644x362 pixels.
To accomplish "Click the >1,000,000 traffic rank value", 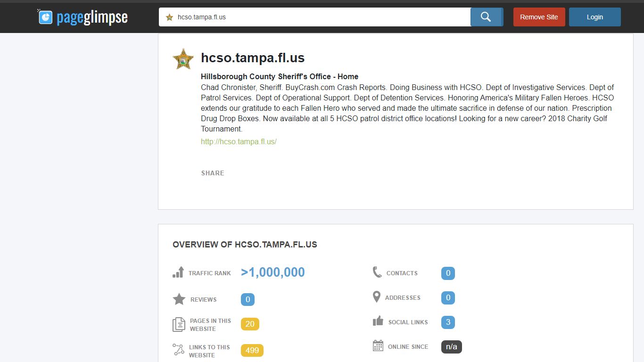I will 273,272.
